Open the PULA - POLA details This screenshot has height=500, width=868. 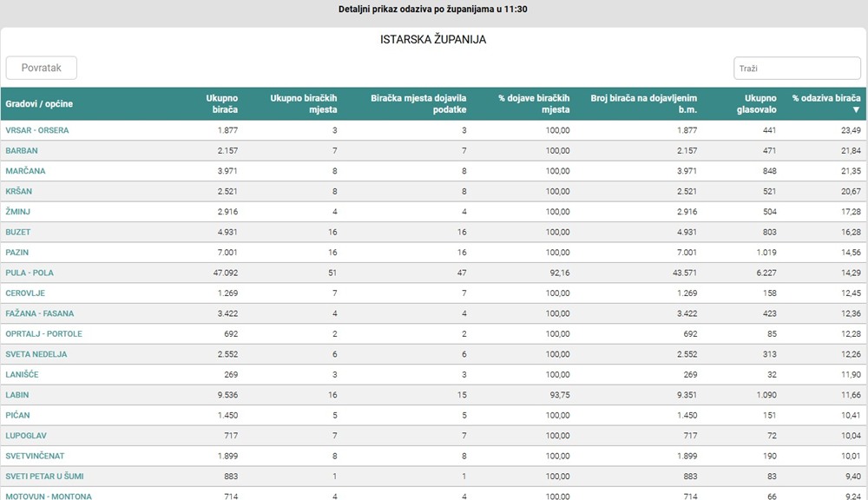30,273
